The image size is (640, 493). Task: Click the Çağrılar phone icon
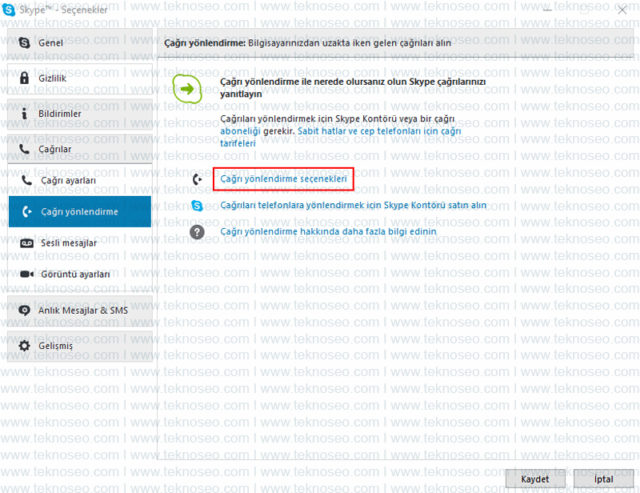(24, 149)
